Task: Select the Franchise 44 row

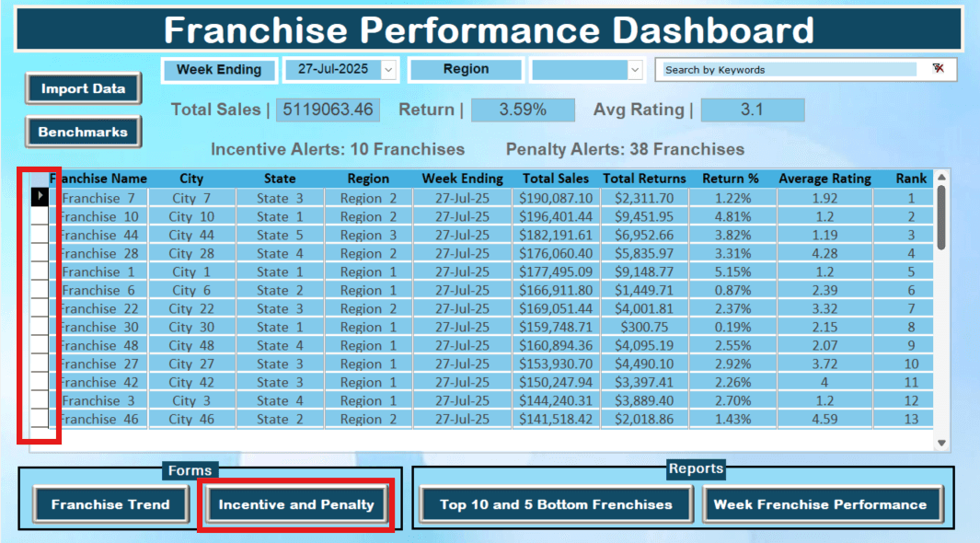Action: 99,235
